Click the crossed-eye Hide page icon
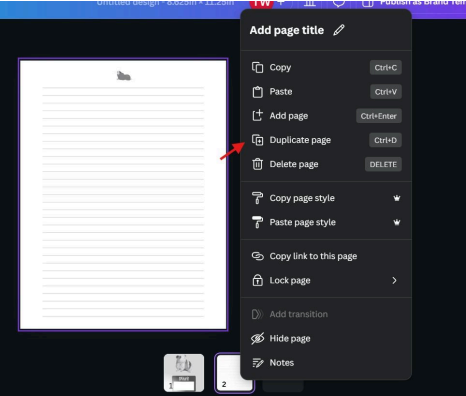466x396 pixels. pyautogui.click(x=257, y=338)
